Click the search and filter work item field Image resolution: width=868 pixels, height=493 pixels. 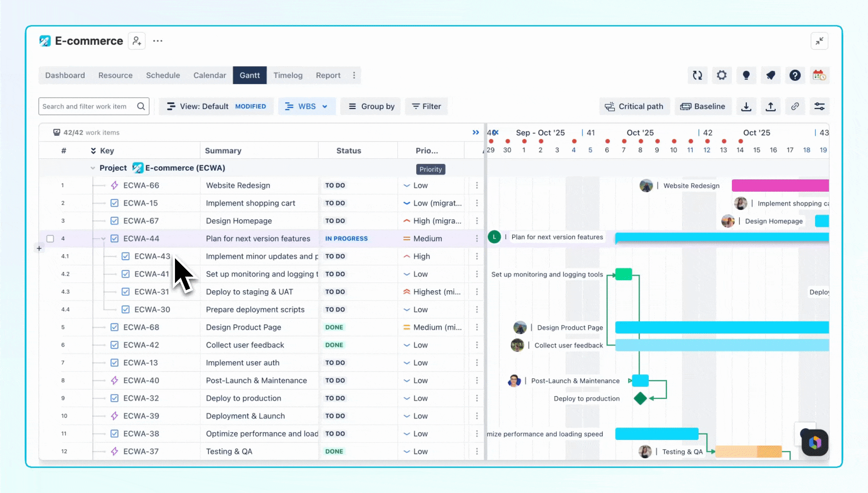pyautogui.click(x=94, y=106)
